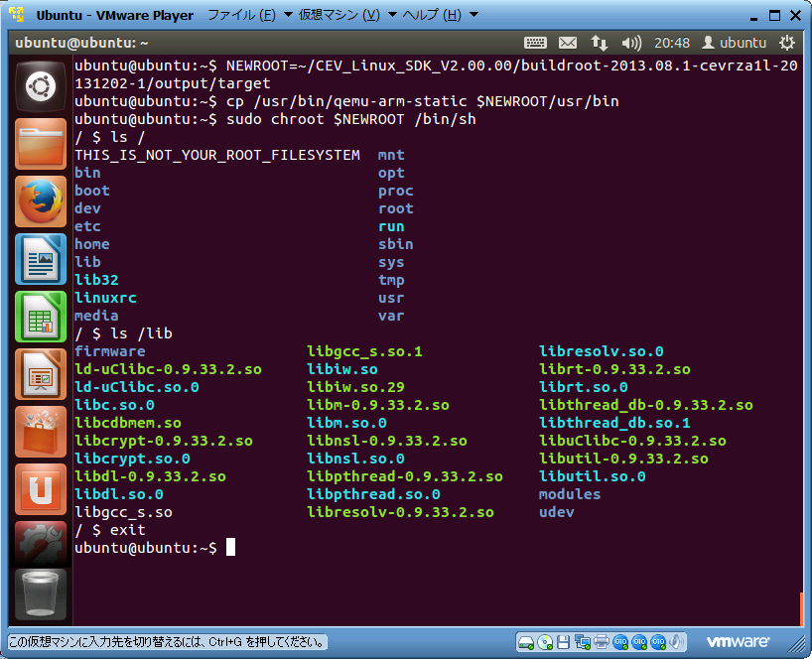Open the Files folder icon in launcher
Image resolution: width=812 pixels, height=659 pixels.
point(41,143)
